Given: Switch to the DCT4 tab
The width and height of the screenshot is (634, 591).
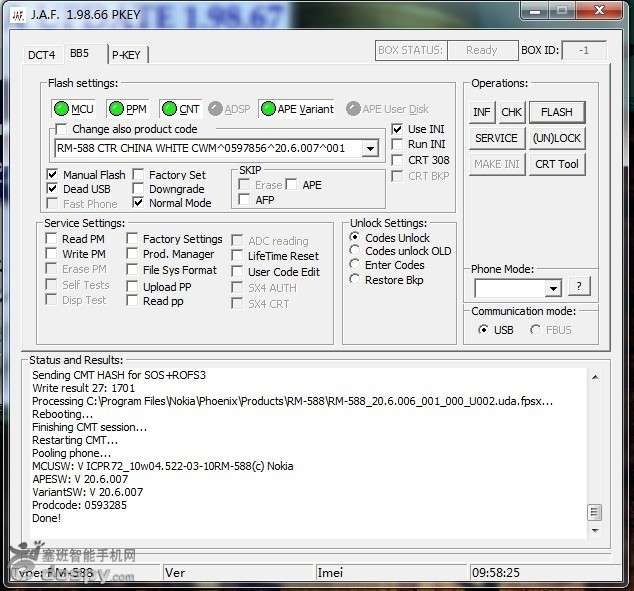Looking at the screenshot, I should [x=42, y=55].
